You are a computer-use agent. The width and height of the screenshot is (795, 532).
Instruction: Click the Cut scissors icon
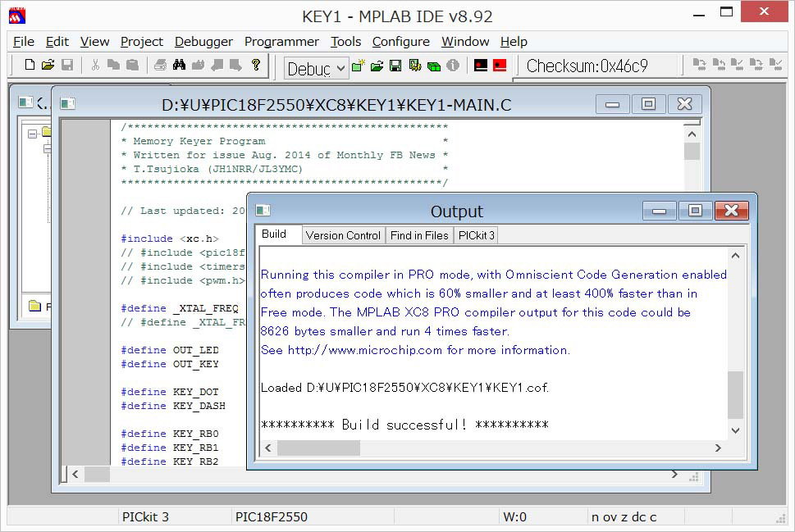point(95,65)
